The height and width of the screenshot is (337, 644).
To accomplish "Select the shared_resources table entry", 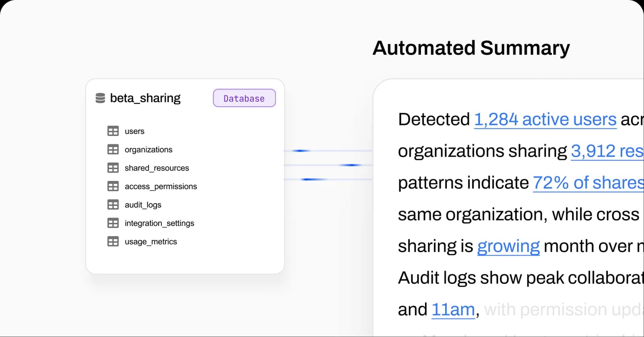I will 157,168.
